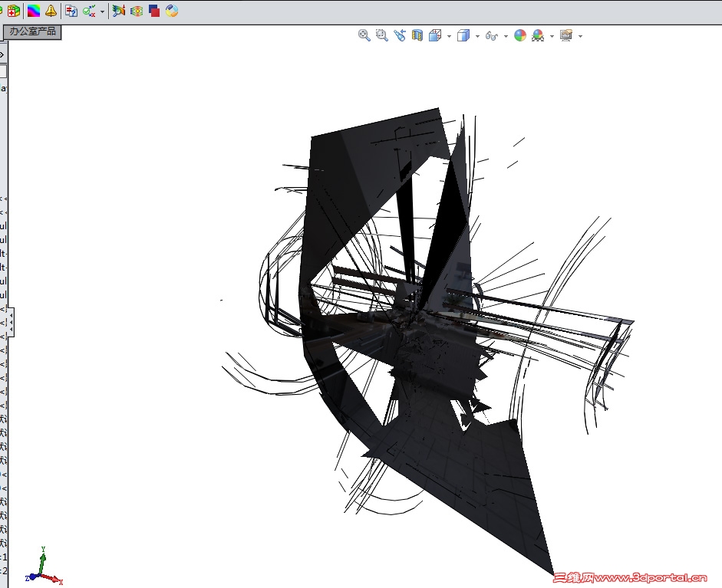Screen dimensions: 722x588
Task: Click the XYZ orientation triad
Action: [x=43, y=566]
